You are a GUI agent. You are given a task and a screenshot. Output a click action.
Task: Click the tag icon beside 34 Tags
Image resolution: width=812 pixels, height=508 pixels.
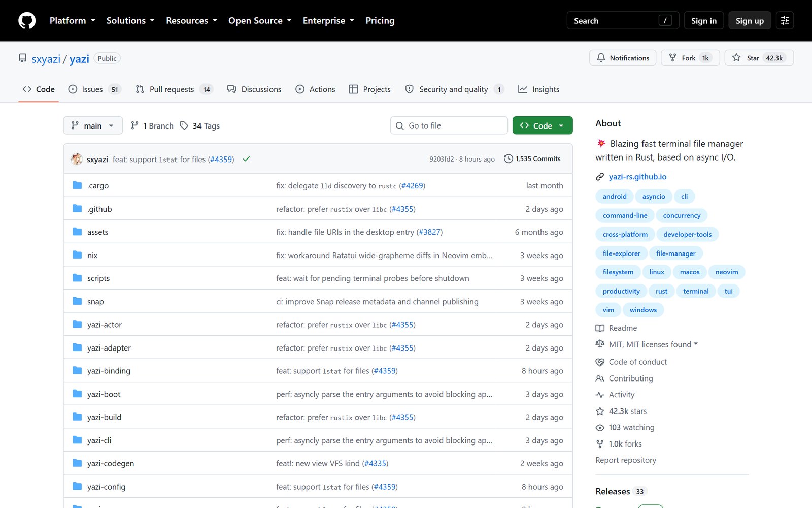click(x=184, y=125)
